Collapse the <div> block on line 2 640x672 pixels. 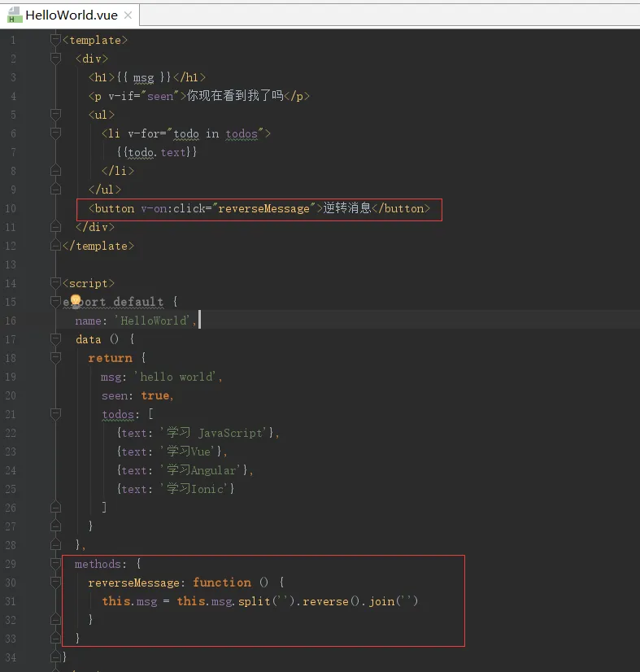point(55,59)
